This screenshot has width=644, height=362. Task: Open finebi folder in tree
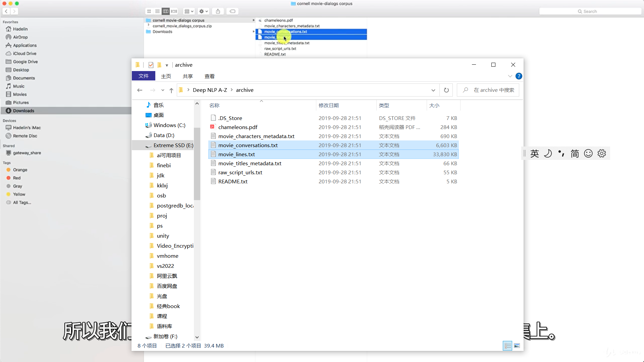tap(164, 166)
